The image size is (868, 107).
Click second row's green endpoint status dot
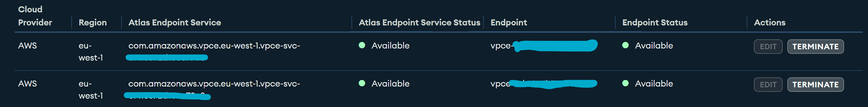(625, 83)
